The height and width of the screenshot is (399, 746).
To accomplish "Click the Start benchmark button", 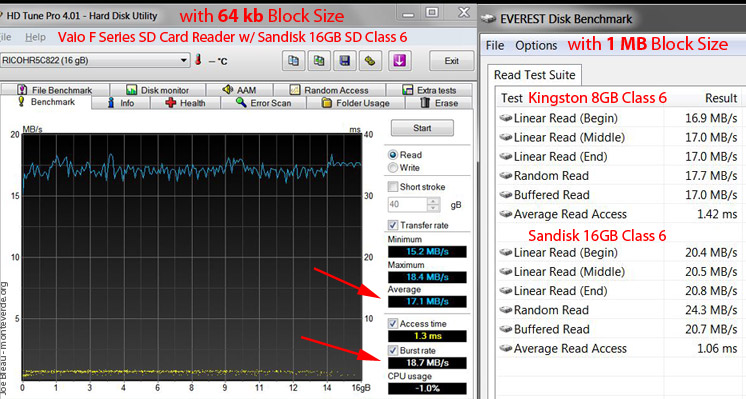I will click(x=422, y=128).
